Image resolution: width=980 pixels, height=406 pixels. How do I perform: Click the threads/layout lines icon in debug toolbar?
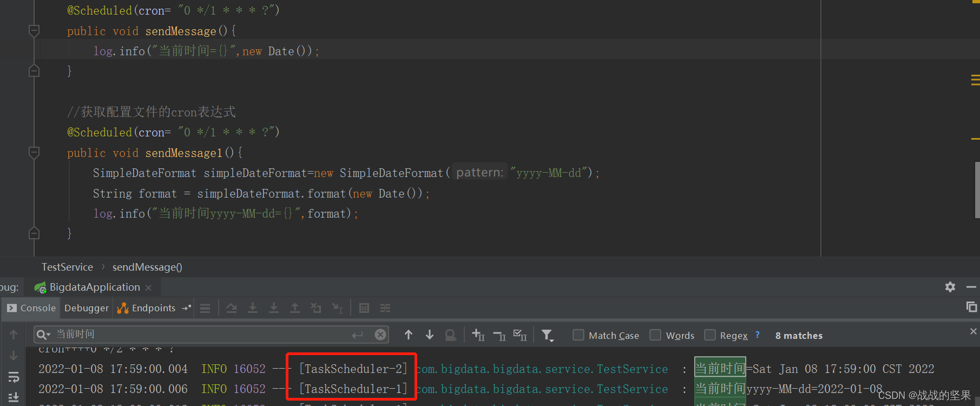pos(205,308)
